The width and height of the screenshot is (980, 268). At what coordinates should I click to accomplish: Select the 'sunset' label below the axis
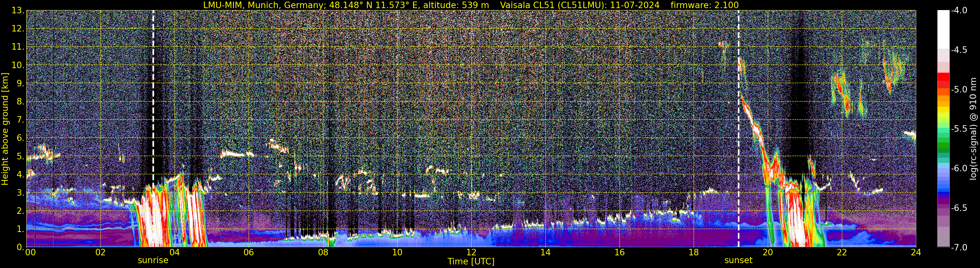(x=738, y=261)
